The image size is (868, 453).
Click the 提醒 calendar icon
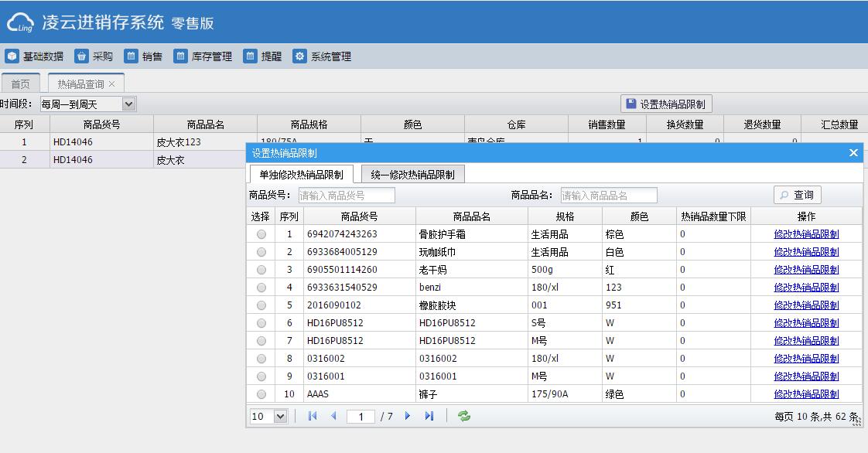[250, 56]
